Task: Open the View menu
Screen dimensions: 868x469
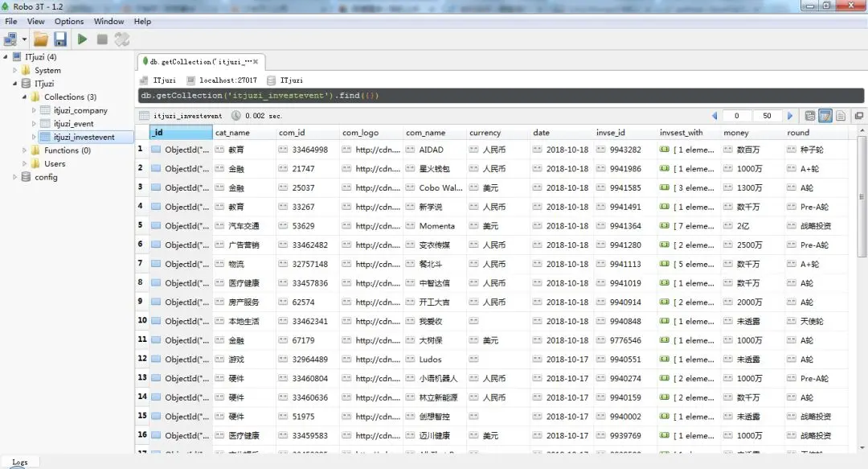Action: pyautogui.click(x=36, y=21)
